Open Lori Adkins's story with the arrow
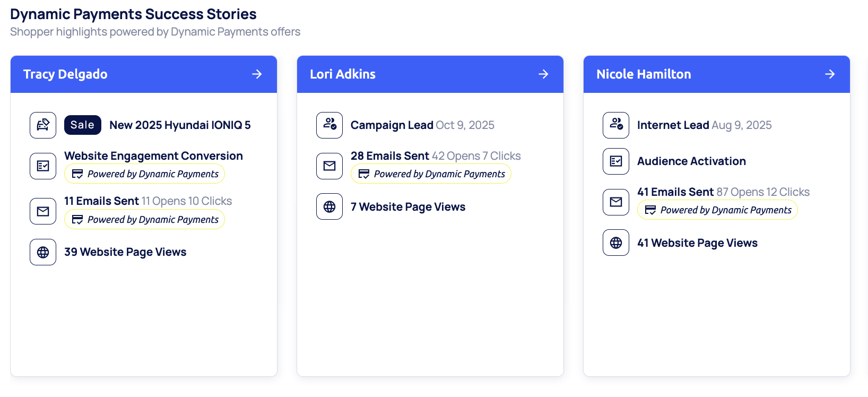The width and height of the screenshot is (868, 397). click(x=543, y=74)
